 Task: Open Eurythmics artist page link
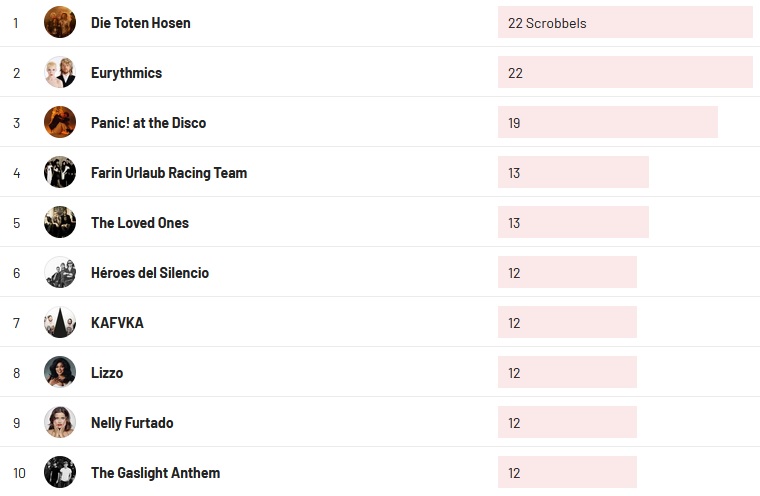pos(126,72)
